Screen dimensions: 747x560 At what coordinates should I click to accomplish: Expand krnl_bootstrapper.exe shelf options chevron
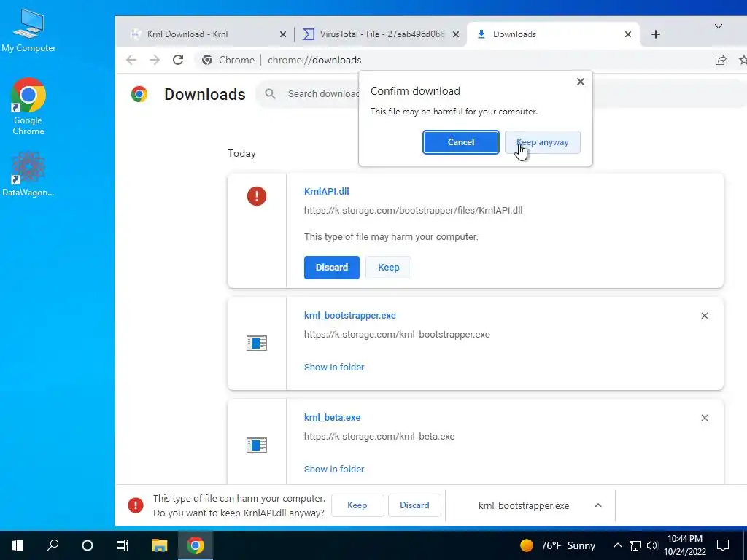pos(598,506)
